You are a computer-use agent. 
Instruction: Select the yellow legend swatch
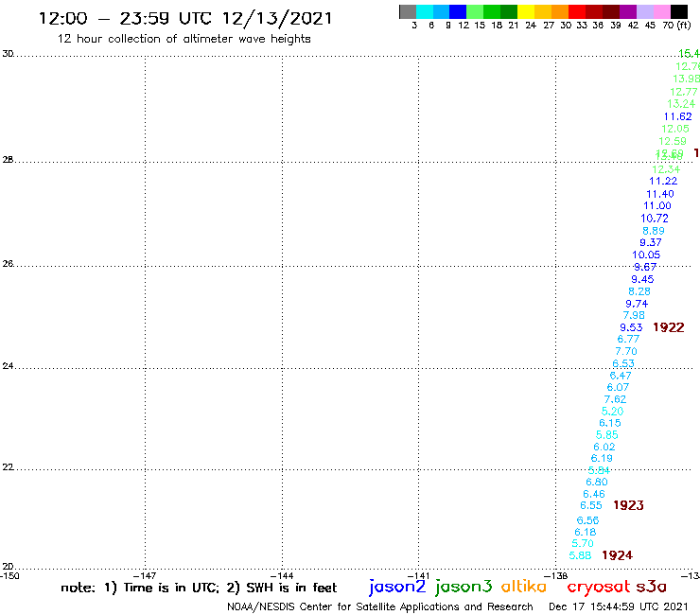[526, 11]
